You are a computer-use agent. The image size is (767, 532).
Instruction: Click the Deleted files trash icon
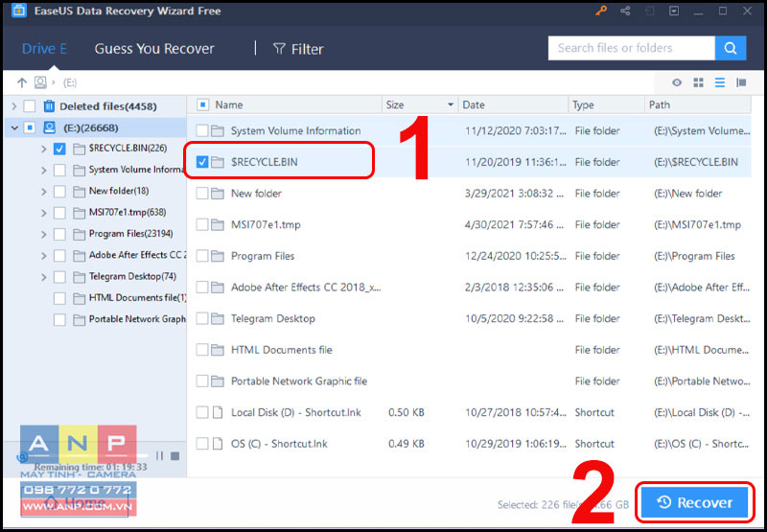pyautogui.click(x=49, y=106)
